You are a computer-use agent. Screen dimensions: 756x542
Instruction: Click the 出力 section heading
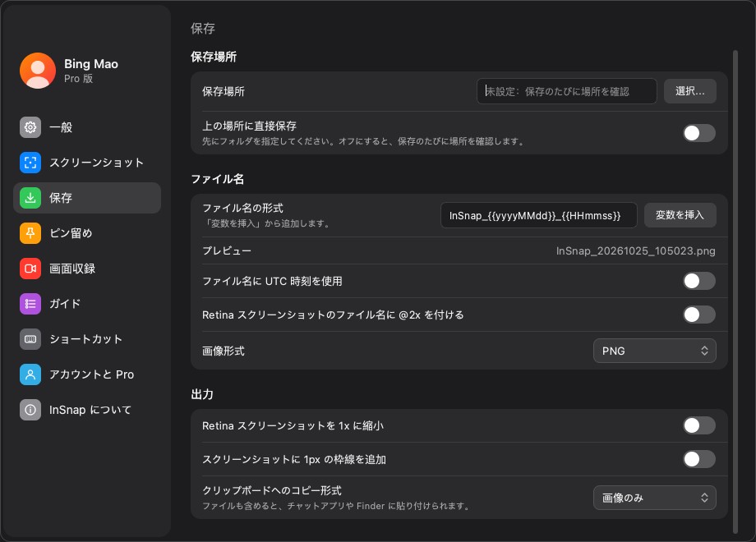click(202, 394)
